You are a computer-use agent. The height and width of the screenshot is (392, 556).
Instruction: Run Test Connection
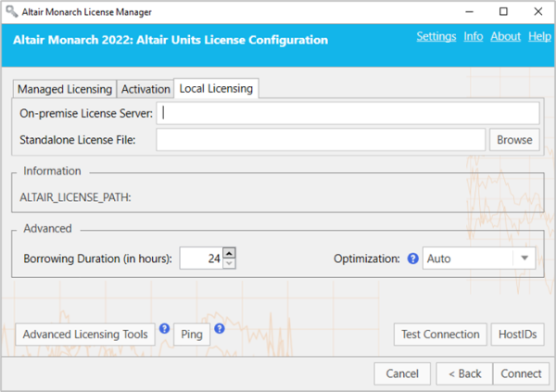[x=440, y=335]
